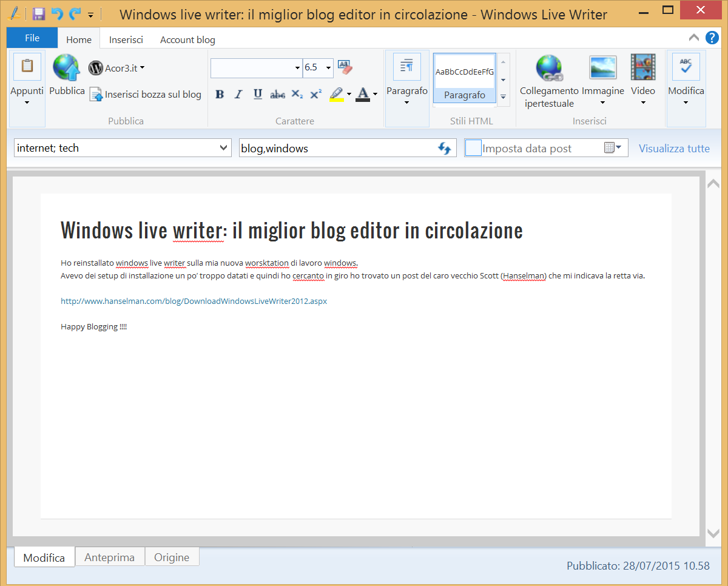Click the Appunti paste clipboard icon
Screen dimensions: 728x586
[x=27, y=66]
